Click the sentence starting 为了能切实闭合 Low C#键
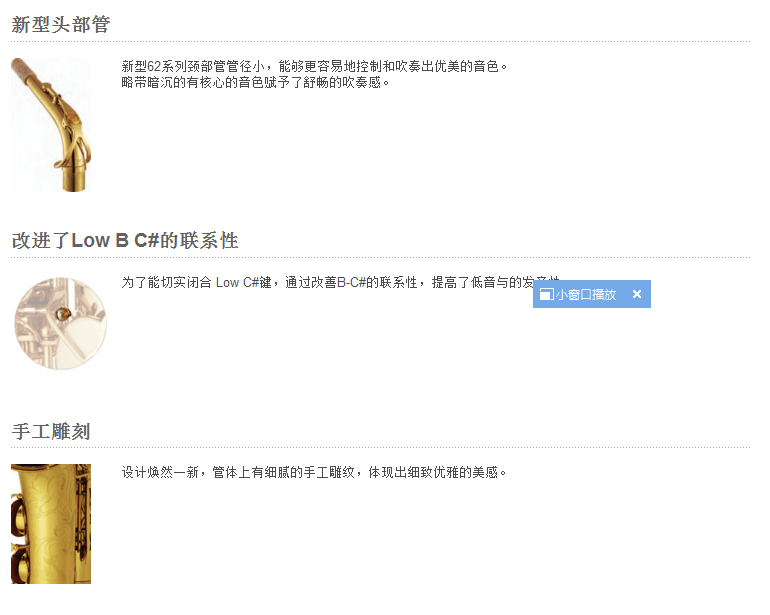The width and height of the screenshot is (770, 615). point(327,282)
